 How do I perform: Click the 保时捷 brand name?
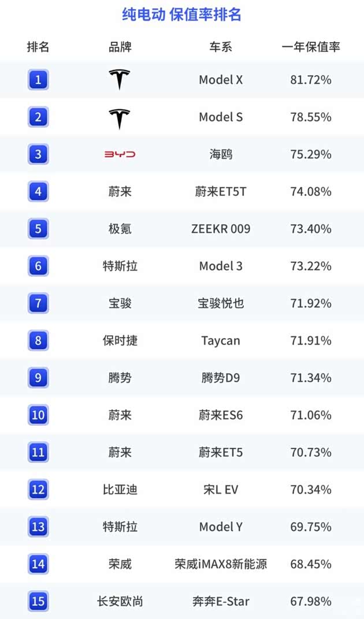pyautogui.click(x=120, y=340)
